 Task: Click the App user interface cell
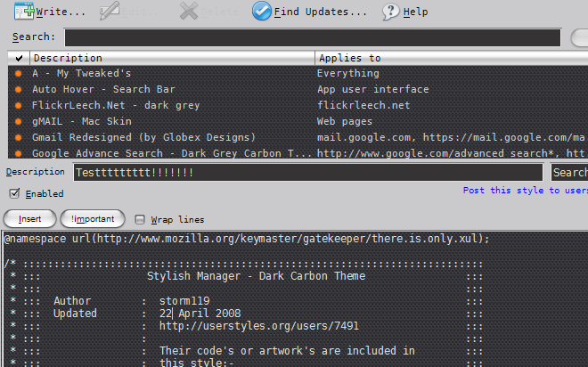372,90
